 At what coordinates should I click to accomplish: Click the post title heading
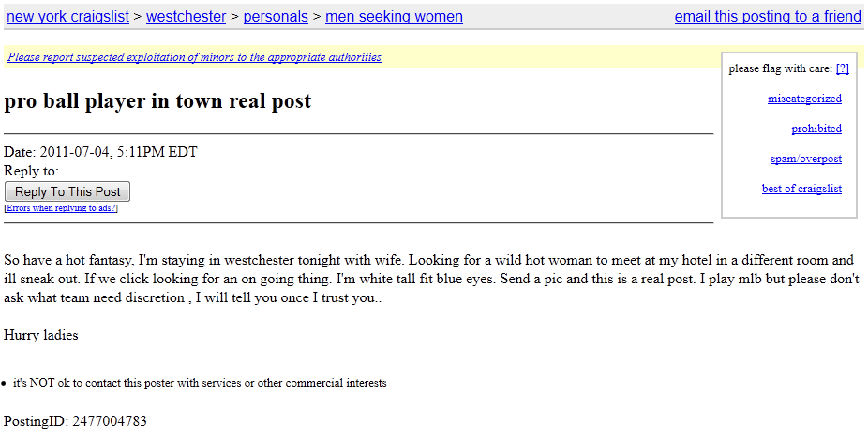point(157,101)
